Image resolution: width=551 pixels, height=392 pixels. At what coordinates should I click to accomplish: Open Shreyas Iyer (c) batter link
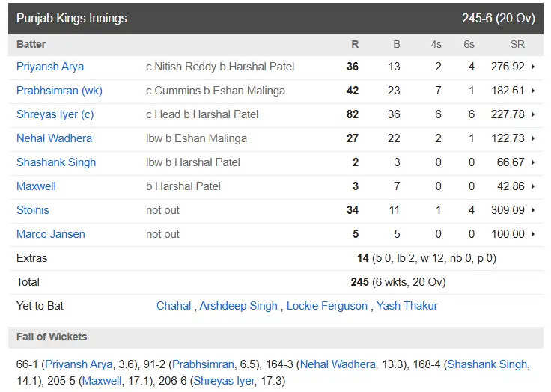(x=55, y=114)
